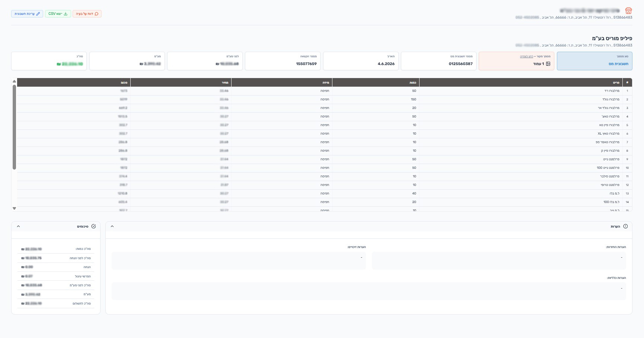The image size is (644, 338).
Task: Click the speech bubble icon in דווח על בעיה
Action: point(97,14)
